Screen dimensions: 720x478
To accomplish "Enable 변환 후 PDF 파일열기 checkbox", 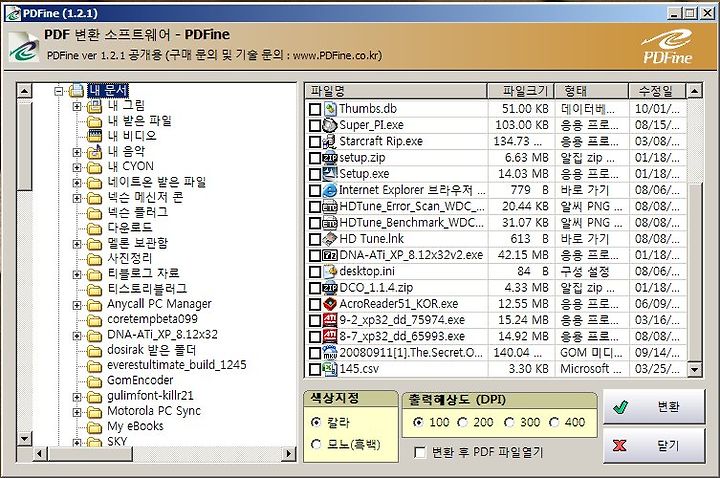I will [420, 452].
